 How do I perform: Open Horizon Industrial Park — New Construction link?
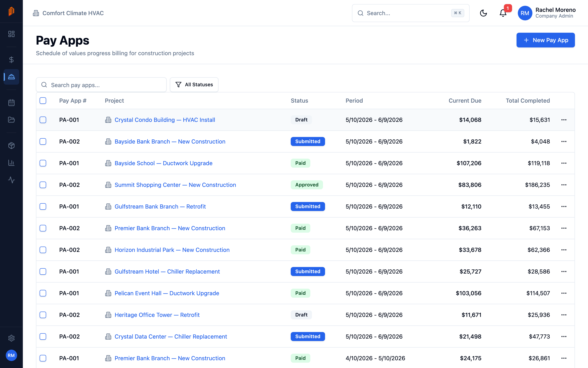(x=172, y=250)
